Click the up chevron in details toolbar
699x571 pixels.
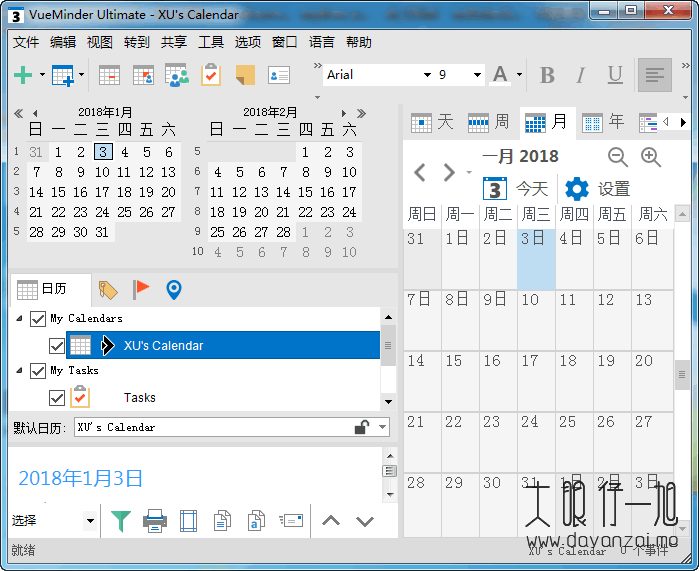click(331, 521)
